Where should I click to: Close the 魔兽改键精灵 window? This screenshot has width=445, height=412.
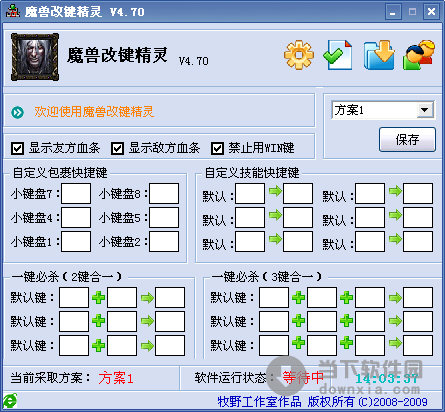click(x=431, y=12)
